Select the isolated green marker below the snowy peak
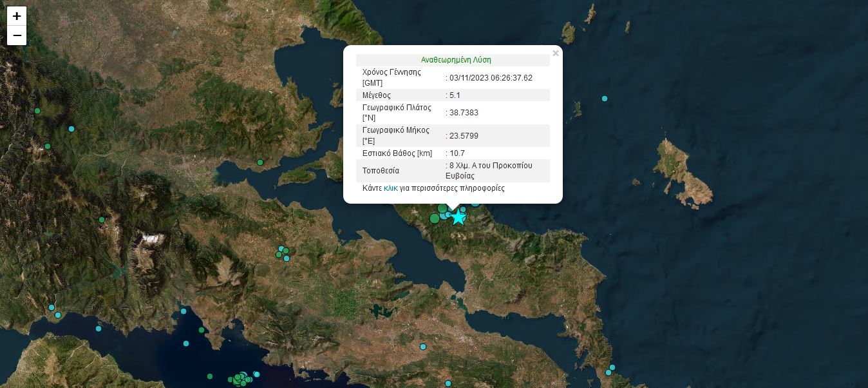This screenshot has width=868, height=388. (x=102, y=220)
